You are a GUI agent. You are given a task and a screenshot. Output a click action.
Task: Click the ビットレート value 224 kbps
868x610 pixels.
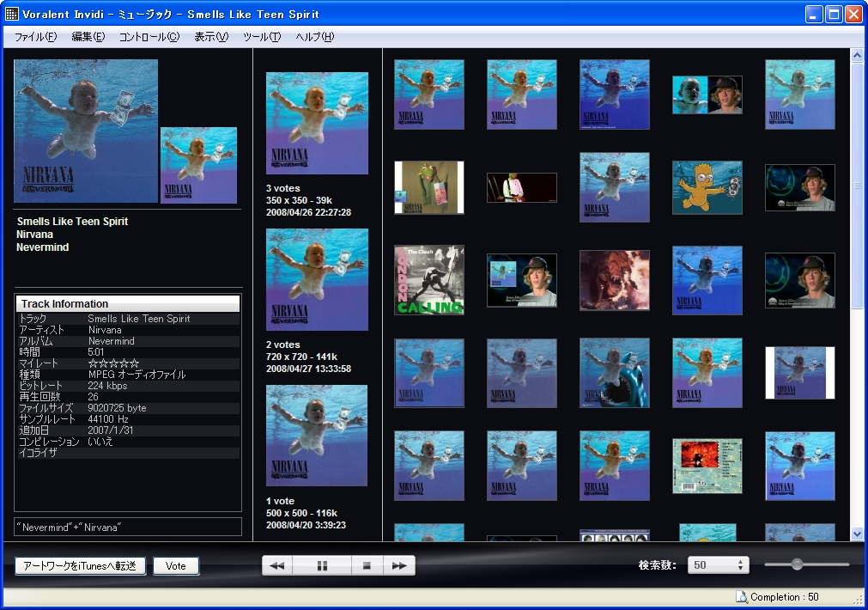point(107,386)
